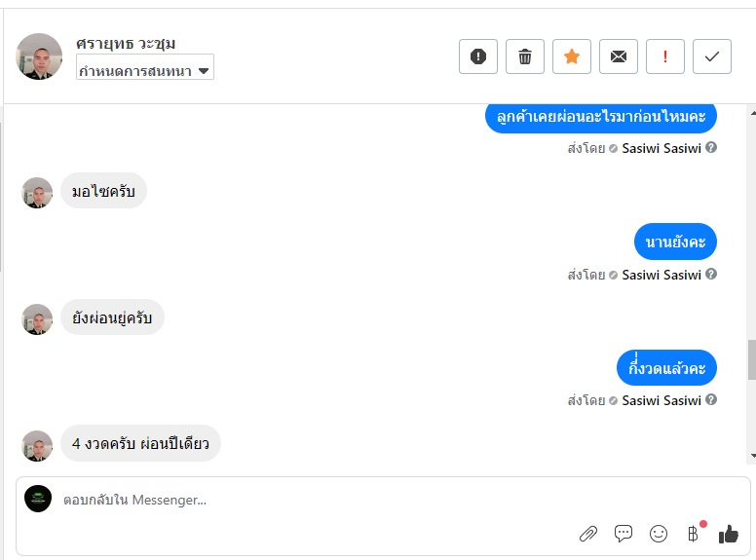Open the Baht payment request icon

[x=693, y=534]
